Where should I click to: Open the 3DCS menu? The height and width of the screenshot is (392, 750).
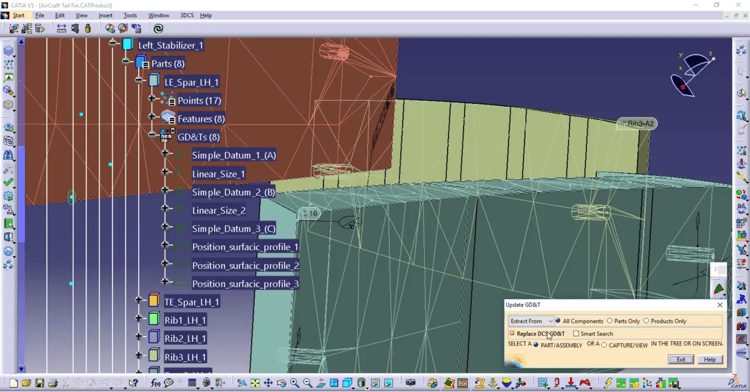(187, 15)
